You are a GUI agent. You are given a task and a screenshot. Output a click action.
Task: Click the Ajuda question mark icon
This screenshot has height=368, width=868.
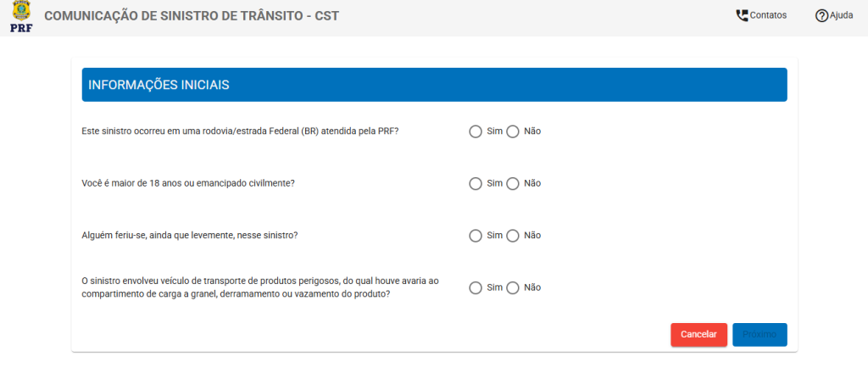(x=821, y=15)
